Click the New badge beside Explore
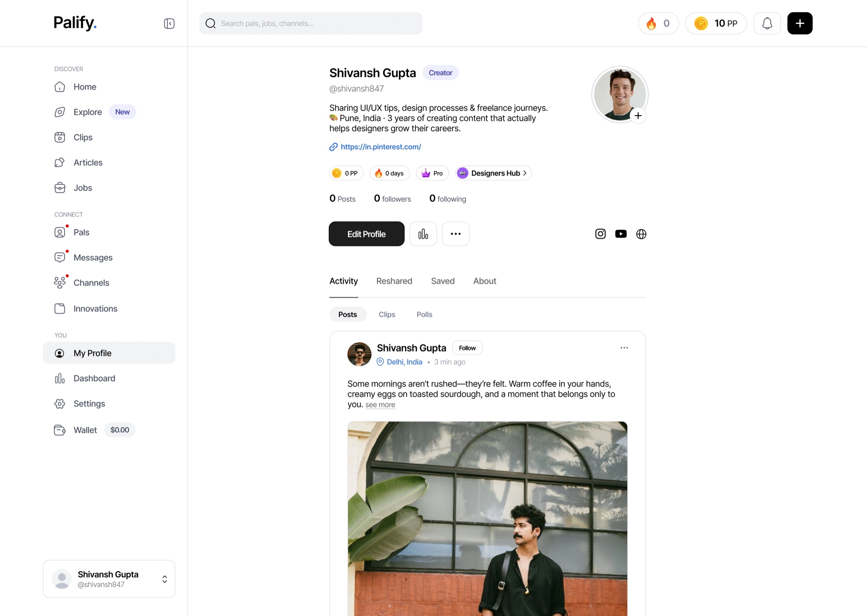Screen dimensions: 867x616 pos(122,112)
